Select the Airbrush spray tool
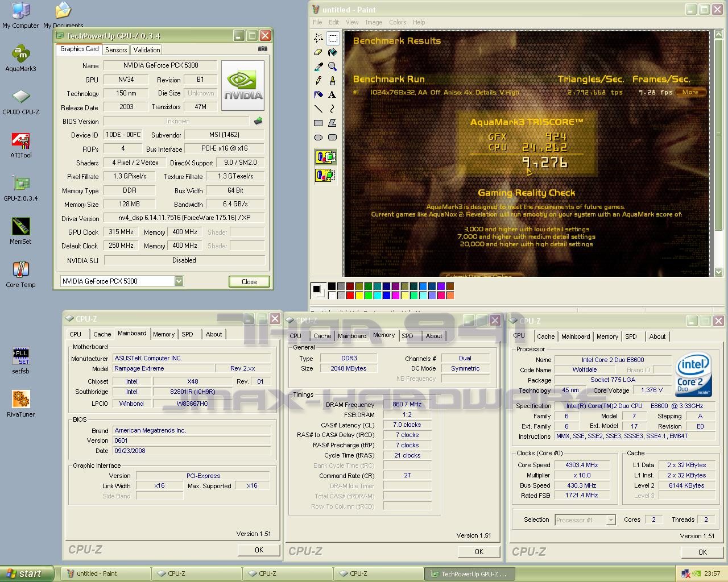Screen dimensions: 728x582 coord(318,95)
